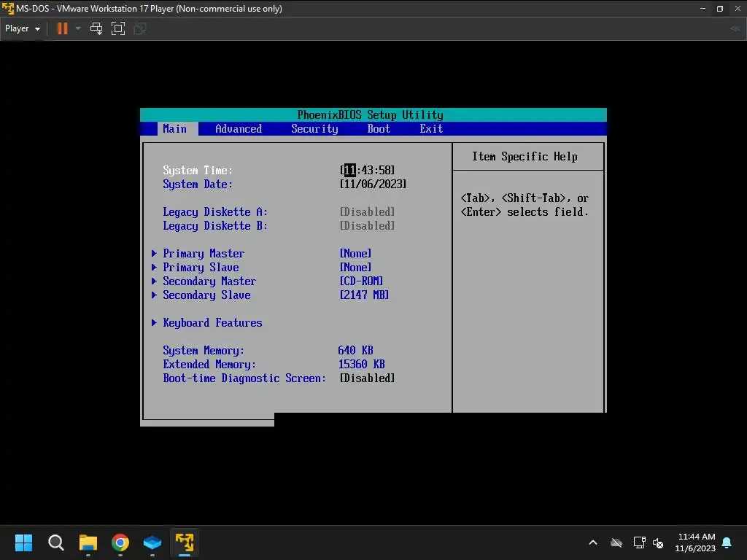Expand the Primary Master arrow
This screenshot has height=560, width=747.
[x=154, y=253]
